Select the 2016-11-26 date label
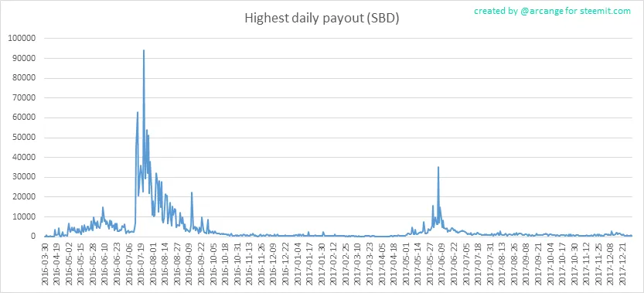 261,264
